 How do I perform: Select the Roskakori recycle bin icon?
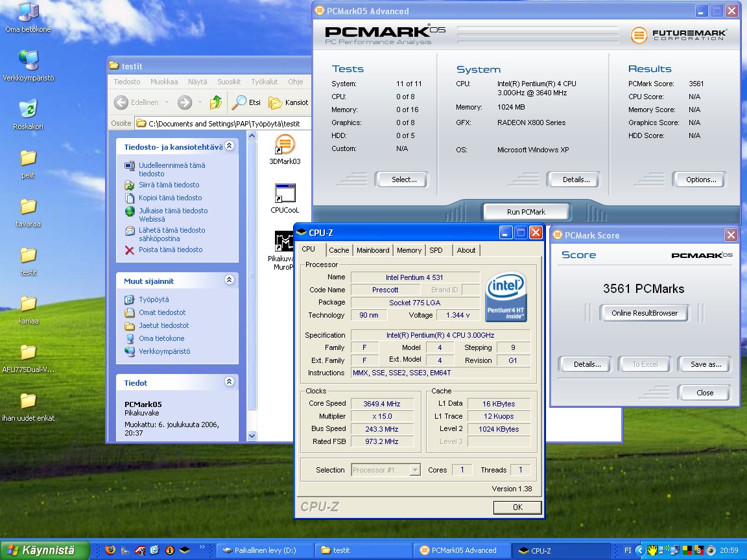coord(28,114)
